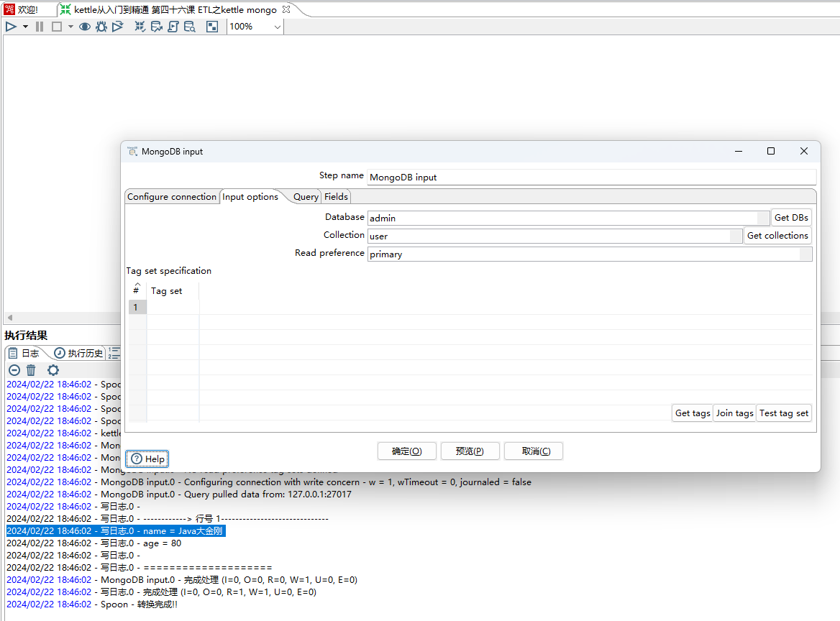Pause the running transformation

click(x=39, y=27)
